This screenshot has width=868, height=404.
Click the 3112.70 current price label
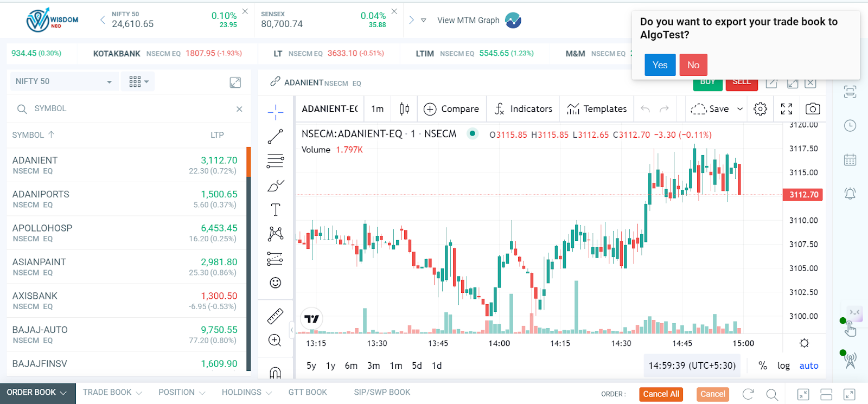803,195
